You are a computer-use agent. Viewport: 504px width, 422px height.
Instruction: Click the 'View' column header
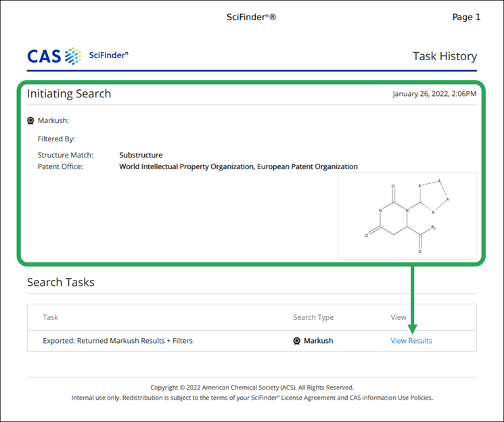pyautogui.click(x=398, y=317)
